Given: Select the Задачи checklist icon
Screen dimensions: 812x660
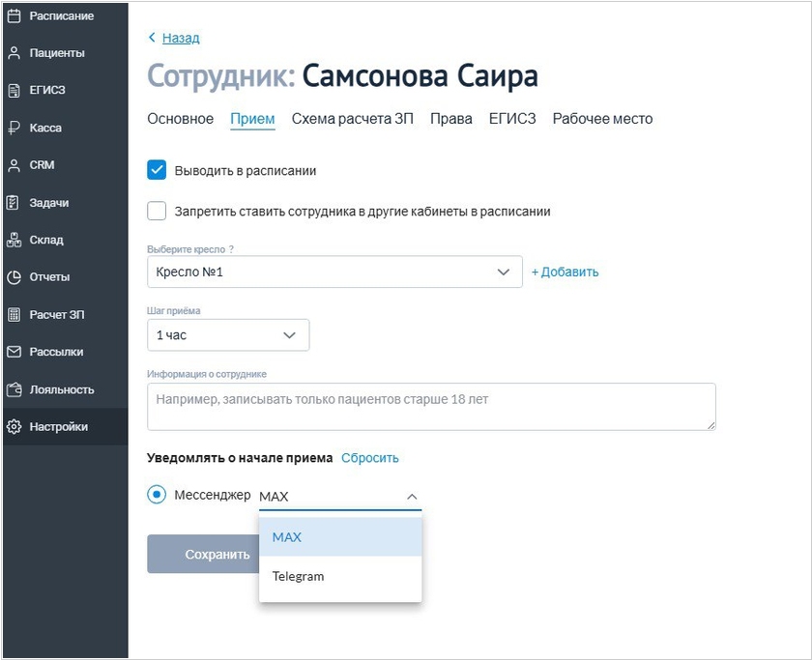Looking at the screenshot, I should (x=14, y=203).
